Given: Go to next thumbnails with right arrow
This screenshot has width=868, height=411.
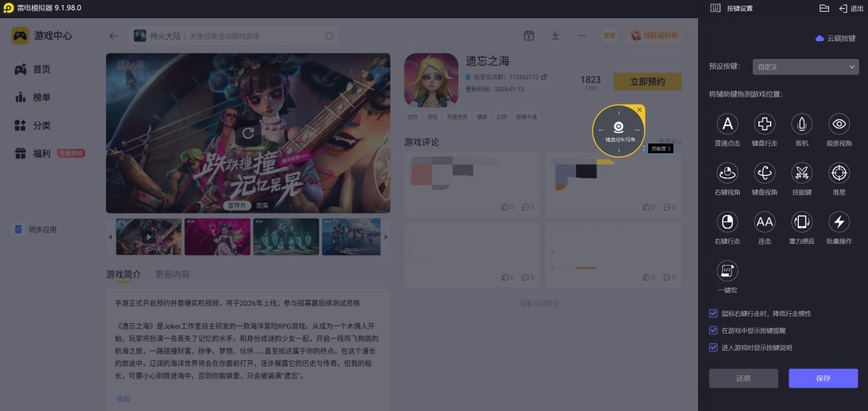Looking at the screenshot, I should click(x=386, y=237).
